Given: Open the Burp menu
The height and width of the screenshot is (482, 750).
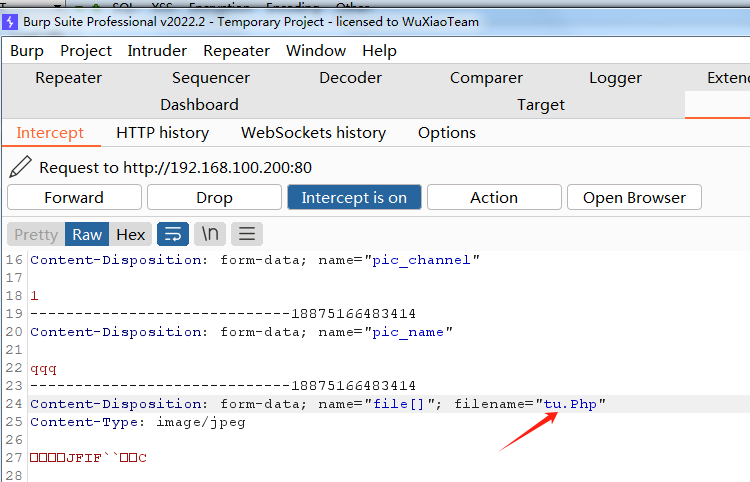Looking at the screenshot, I should tap(27, 51).
